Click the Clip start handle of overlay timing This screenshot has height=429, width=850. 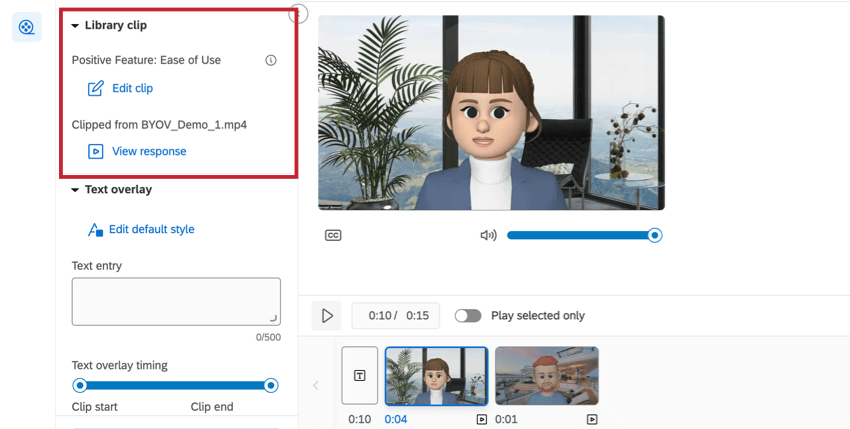[x=80, y=386]
